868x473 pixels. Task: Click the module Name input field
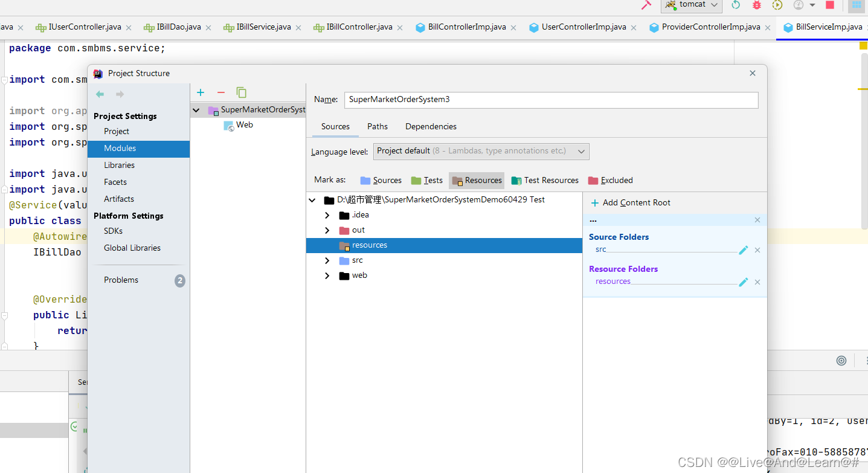551,100
